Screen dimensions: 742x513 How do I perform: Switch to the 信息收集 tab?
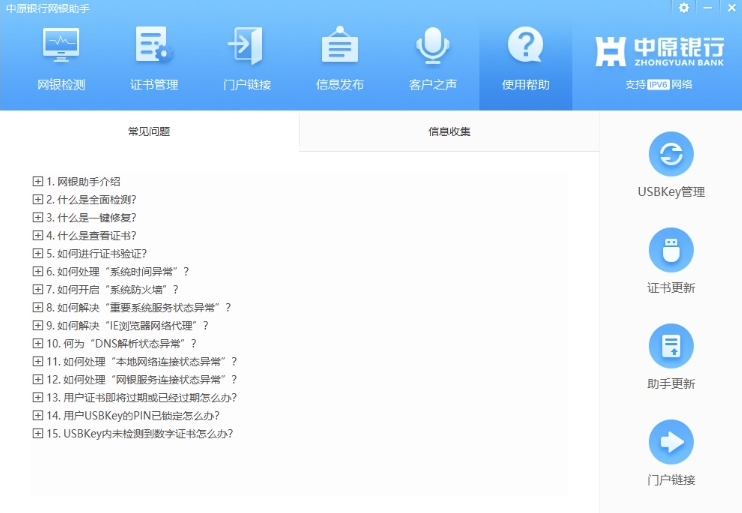coord(449,132)
